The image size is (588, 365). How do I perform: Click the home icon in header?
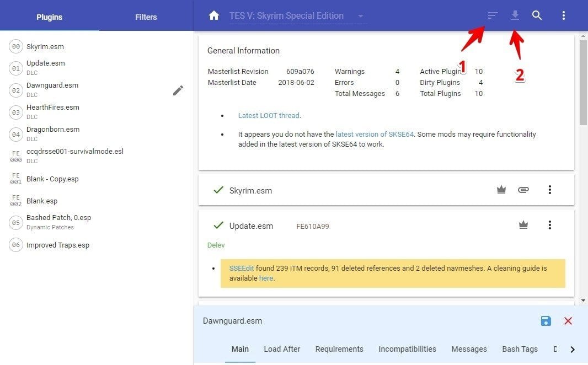coord(214,15)
